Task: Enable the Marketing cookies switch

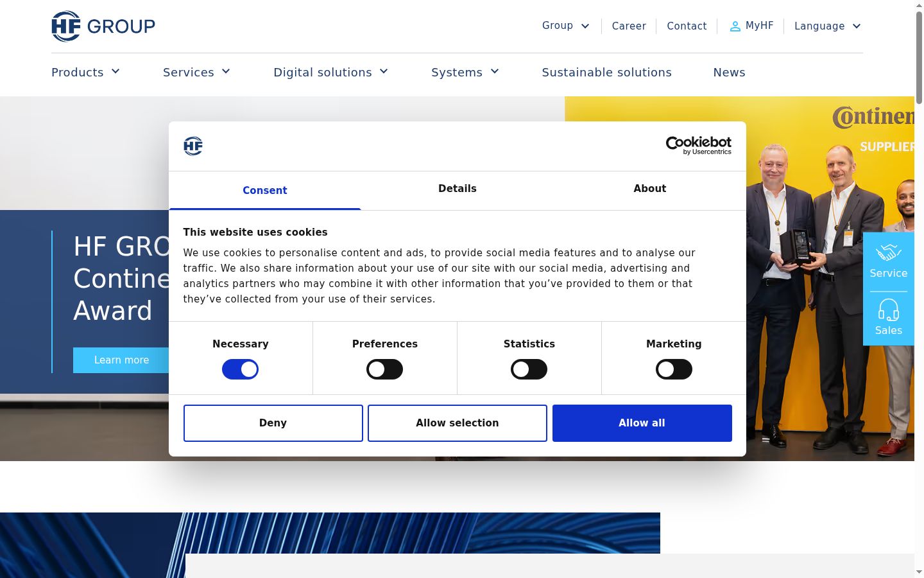Action: pos(674,369)
